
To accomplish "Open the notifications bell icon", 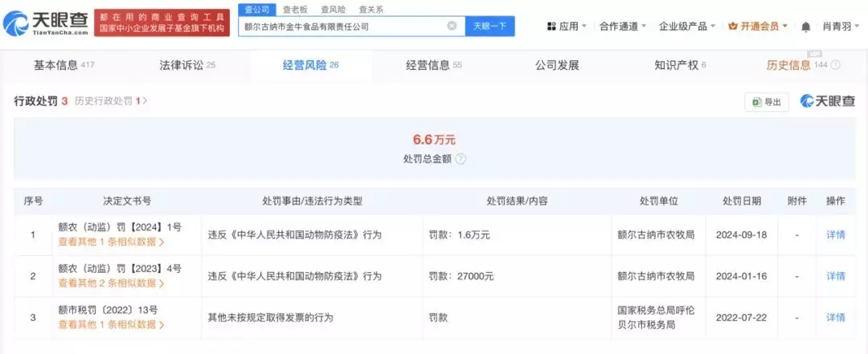I will click(x=806, y=26).
